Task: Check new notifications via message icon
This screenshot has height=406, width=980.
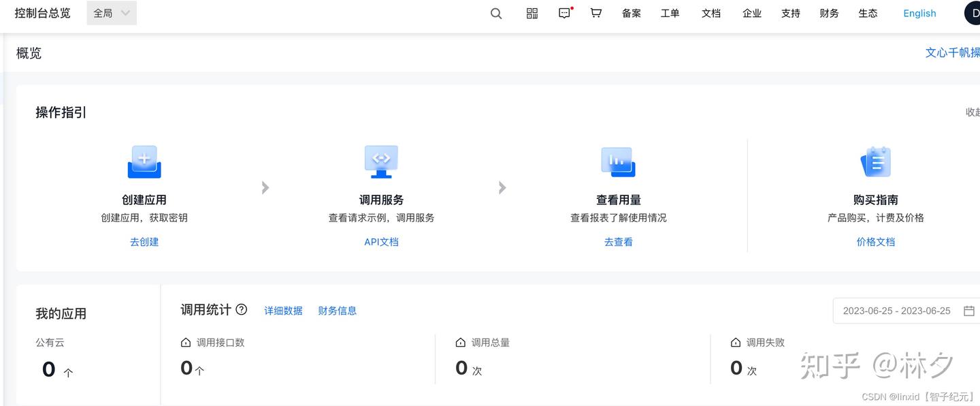Action: [x=564, y=13]
